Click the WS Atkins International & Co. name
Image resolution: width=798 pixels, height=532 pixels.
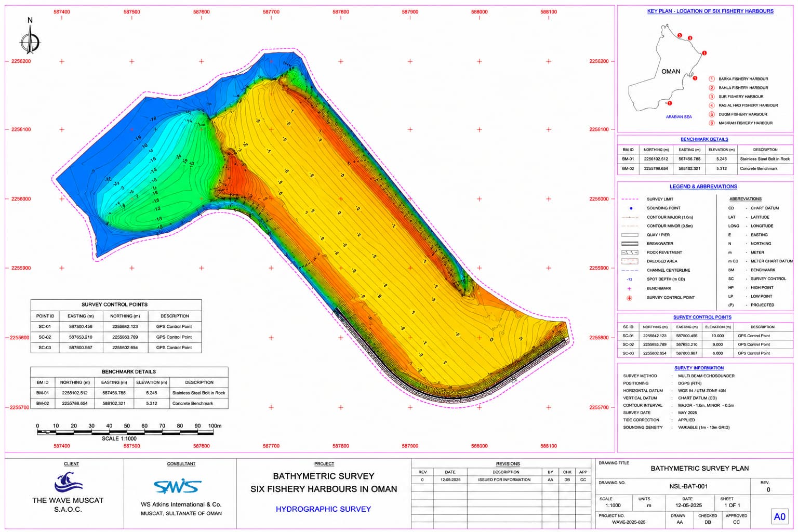click(181, 504)
